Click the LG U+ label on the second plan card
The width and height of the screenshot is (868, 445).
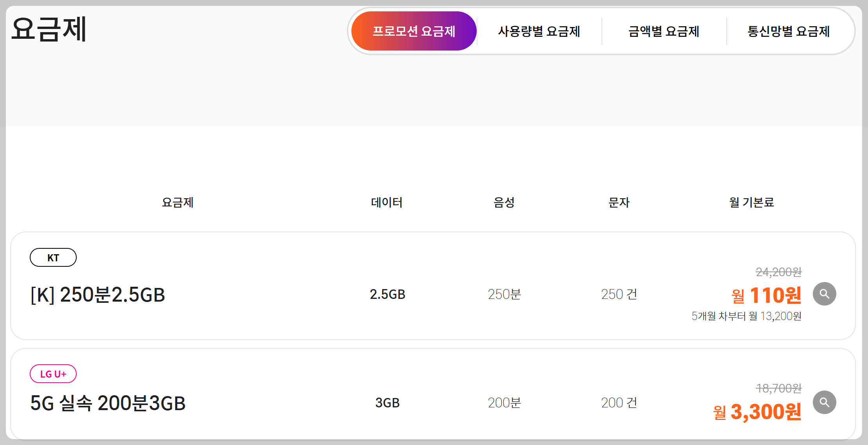coord(53,373)
